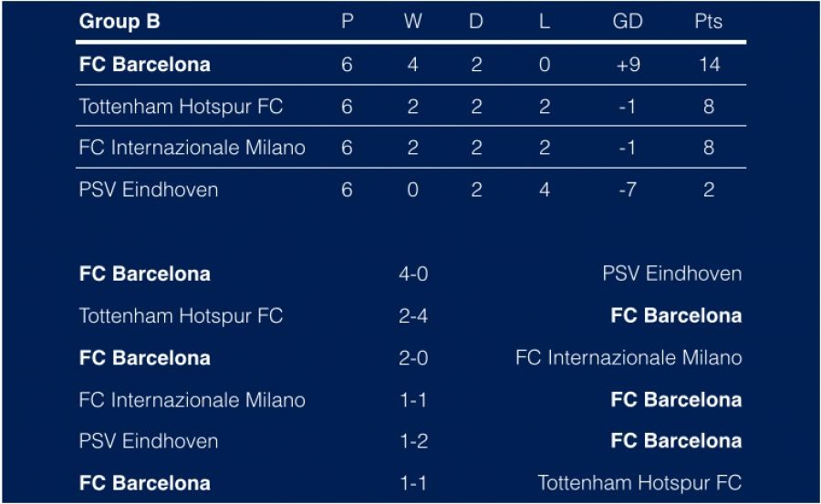Click the 1-2 match score
821x504 pixels.
pyautogui.click(x=413, y=441)
